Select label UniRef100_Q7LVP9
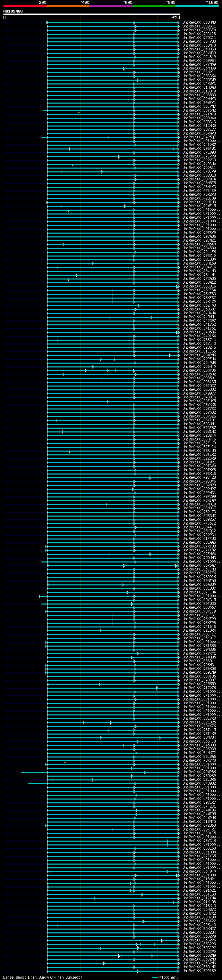 pyautogui.click(x=199, y=156)
